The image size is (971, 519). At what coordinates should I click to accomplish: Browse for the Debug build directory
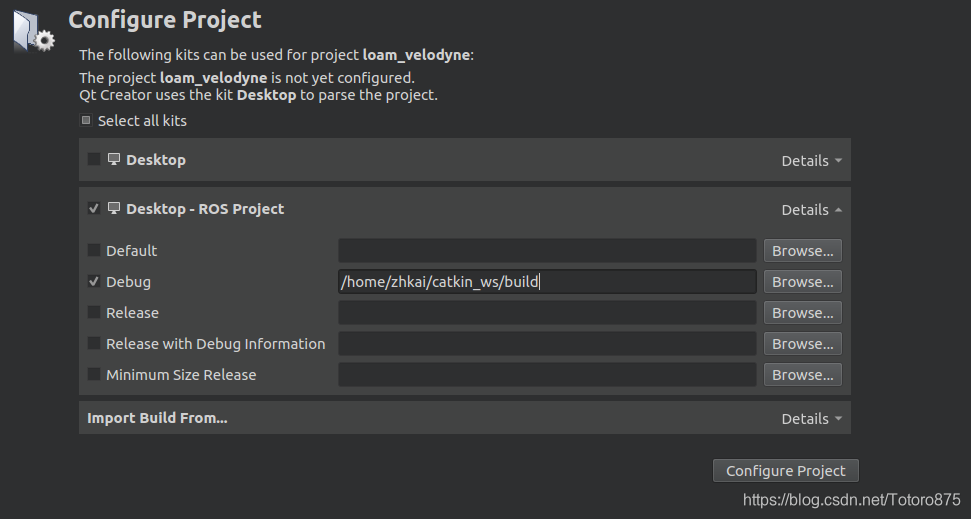[803, 282]
